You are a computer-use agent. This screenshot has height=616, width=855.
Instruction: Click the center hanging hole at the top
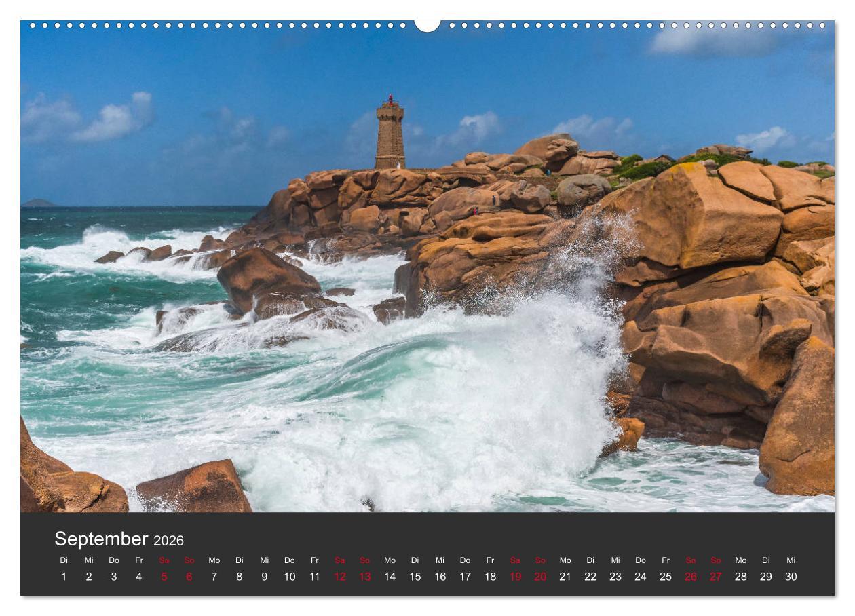[x=427, y=24]
